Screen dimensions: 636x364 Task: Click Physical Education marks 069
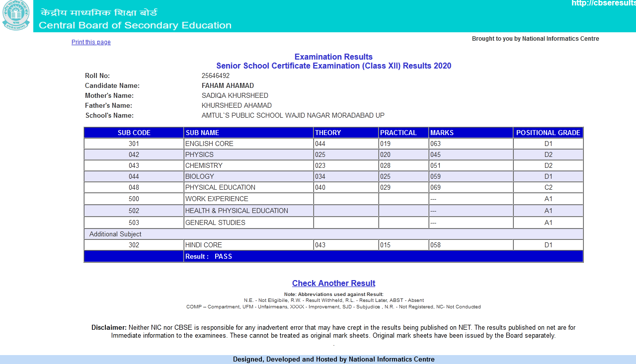[471, 187]
